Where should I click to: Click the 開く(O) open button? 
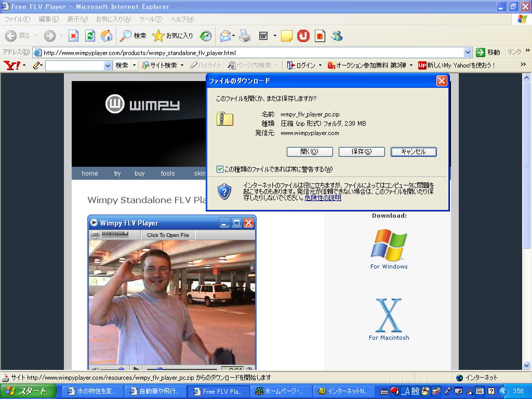[x=310, y=152]
